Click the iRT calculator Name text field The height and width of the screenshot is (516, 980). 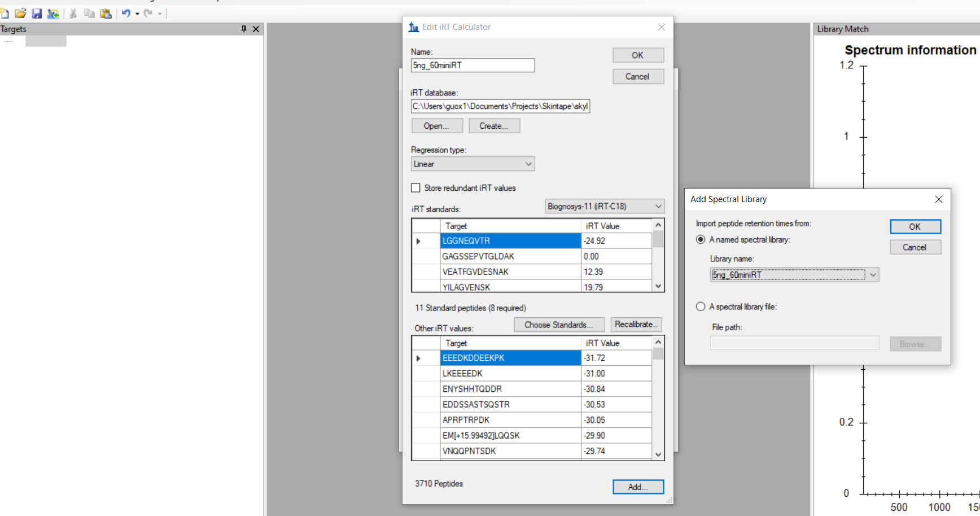473,65
